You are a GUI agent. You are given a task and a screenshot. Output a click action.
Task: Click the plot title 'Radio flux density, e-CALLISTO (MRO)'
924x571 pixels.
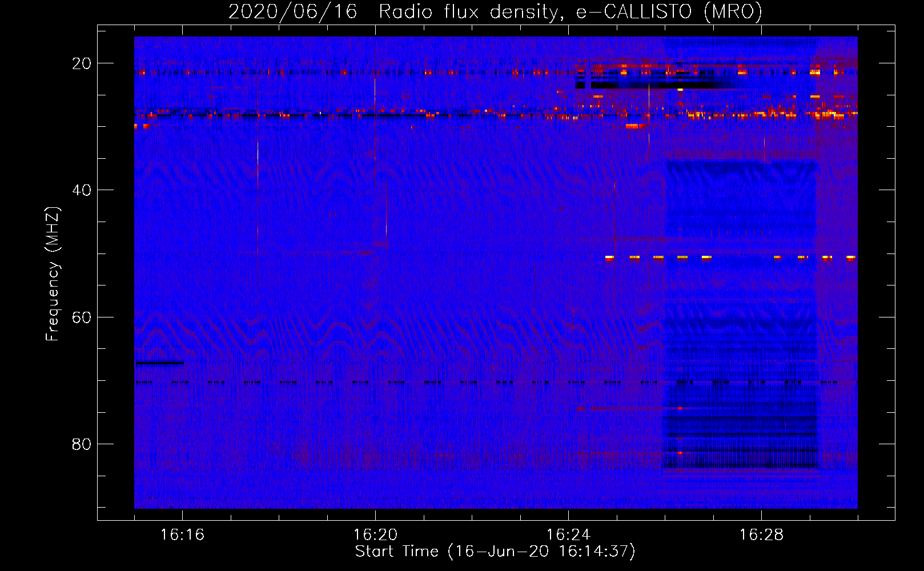click(x=571, y=11)
